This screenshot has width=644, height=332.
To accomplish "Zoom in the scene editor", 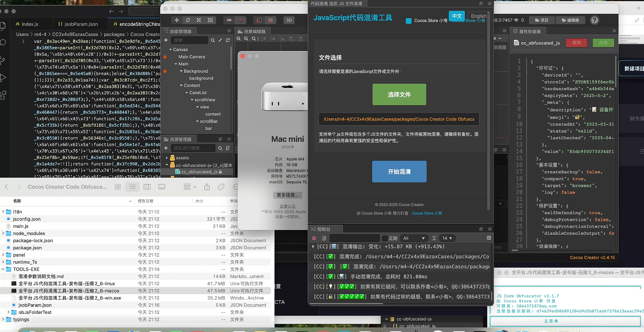I will 239,39.
